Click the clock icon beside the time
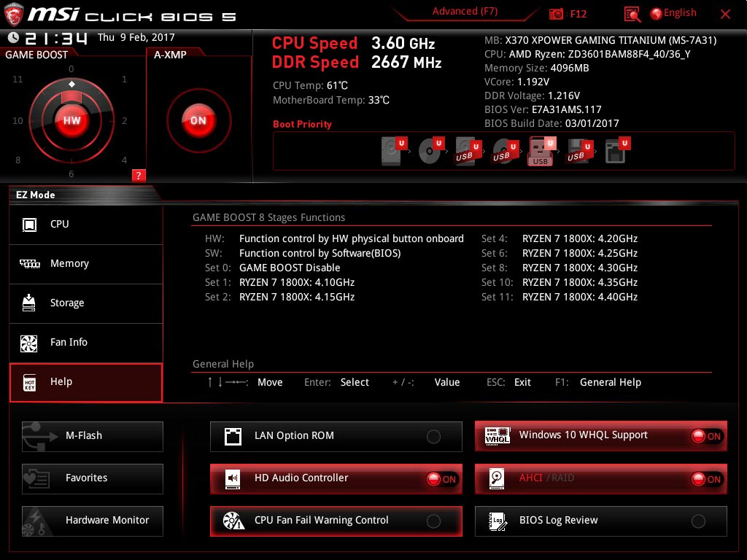The image size is (747, 560). click(x=13, y=37)
